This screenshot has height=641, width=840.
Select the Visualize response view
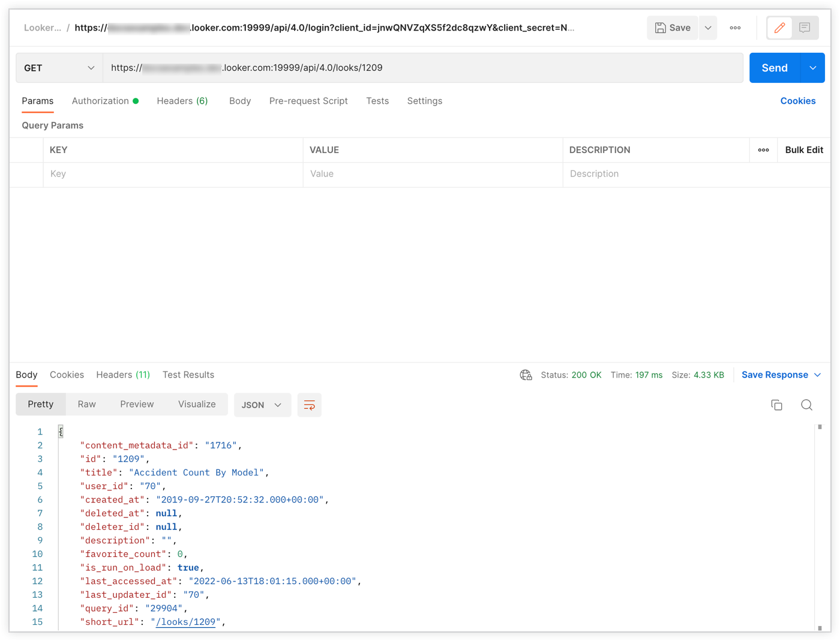tap(197, 405)
